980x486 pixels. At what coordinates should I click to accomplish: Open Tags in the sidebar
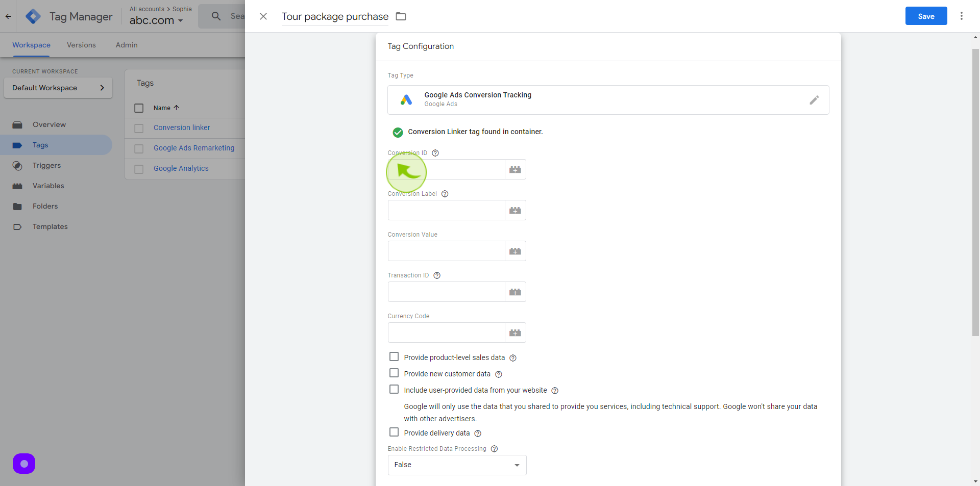56,145
